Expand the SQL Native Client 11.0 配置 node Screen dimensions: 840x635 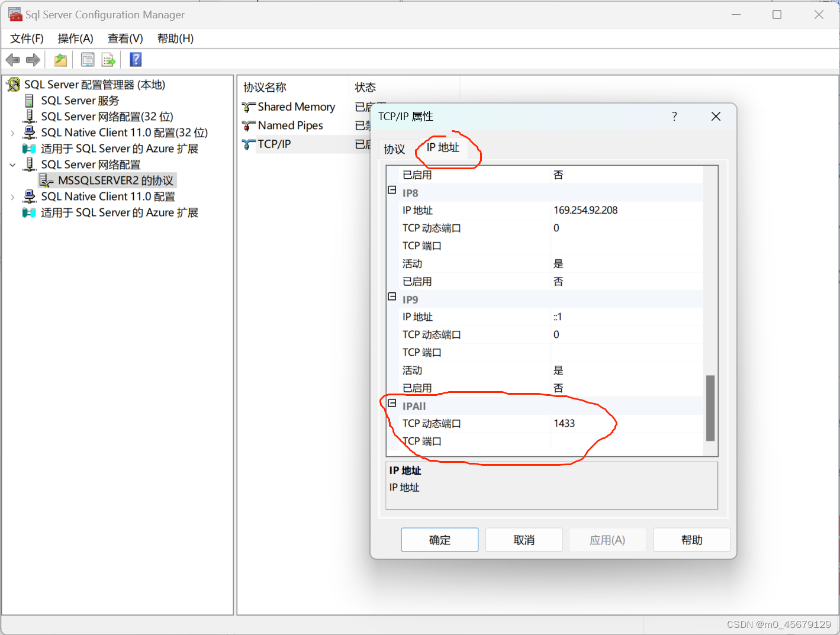[13, 196]
